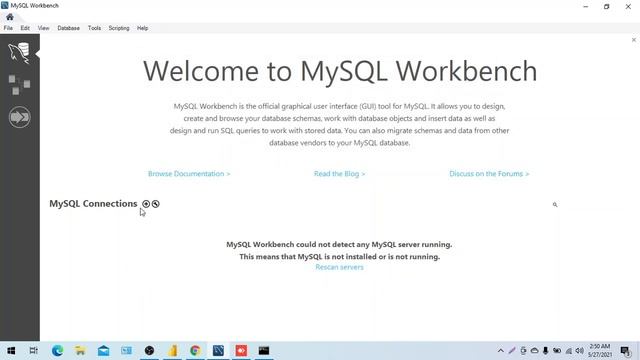Launch Microsoft Edge from the taskbar

coord(58,351)
